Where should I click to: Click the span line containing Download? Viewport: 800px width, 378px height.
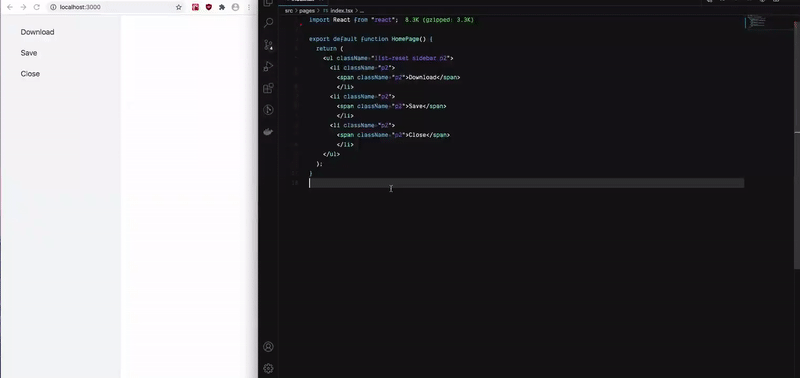click(398, 78)
